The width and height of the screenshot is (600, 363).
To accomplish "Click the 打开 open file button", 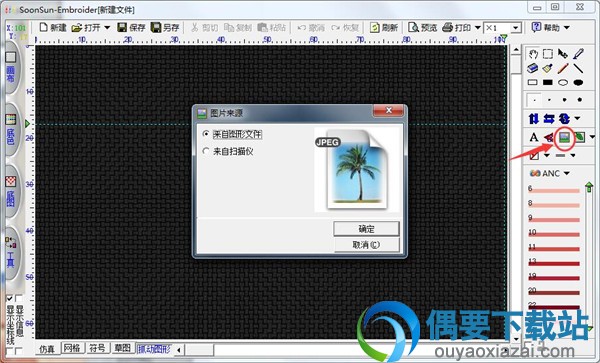I will [86, 28].
